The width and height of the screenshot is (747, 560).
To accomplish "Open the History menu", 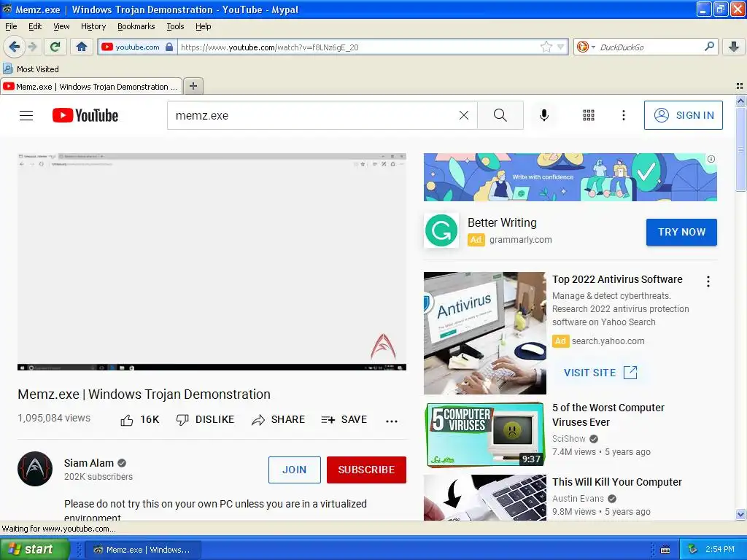I will [x=93, y=26].
